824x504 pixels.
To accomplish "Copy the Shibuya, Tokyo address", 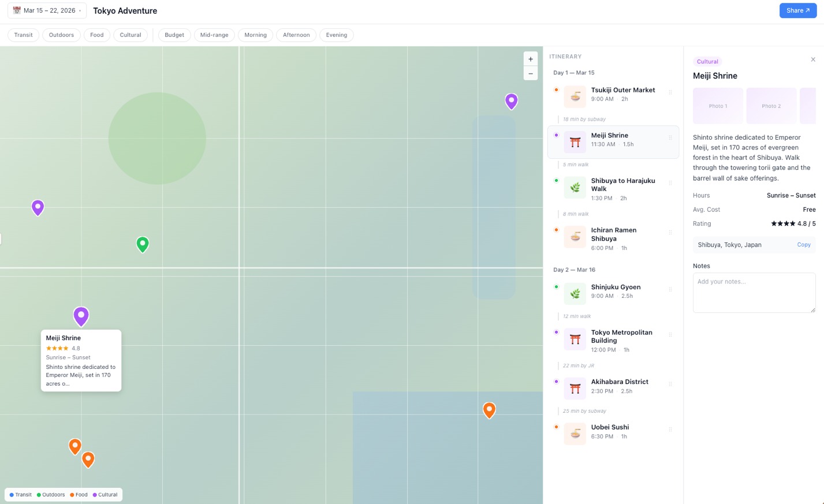I will [803, 245].
